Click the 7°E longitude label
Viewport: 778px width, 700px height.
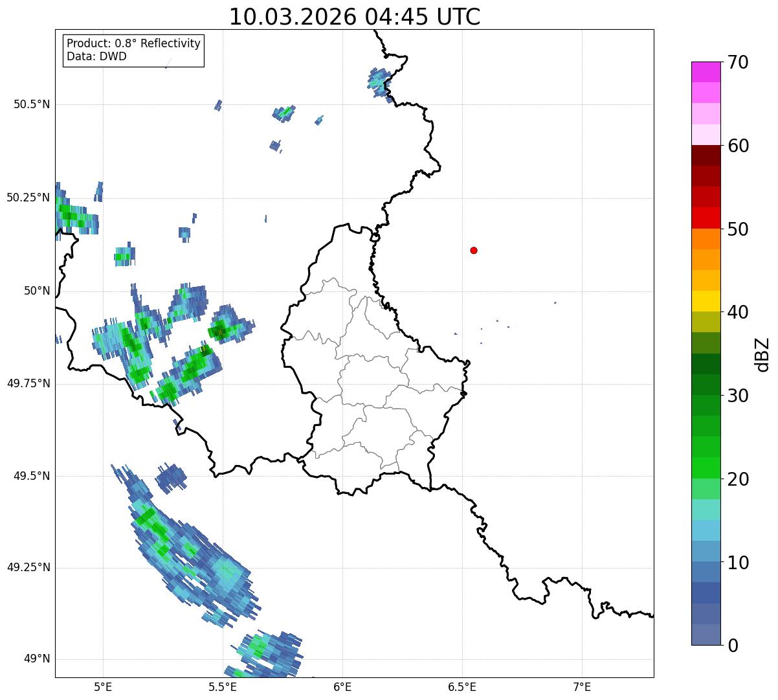click(583, 686)
